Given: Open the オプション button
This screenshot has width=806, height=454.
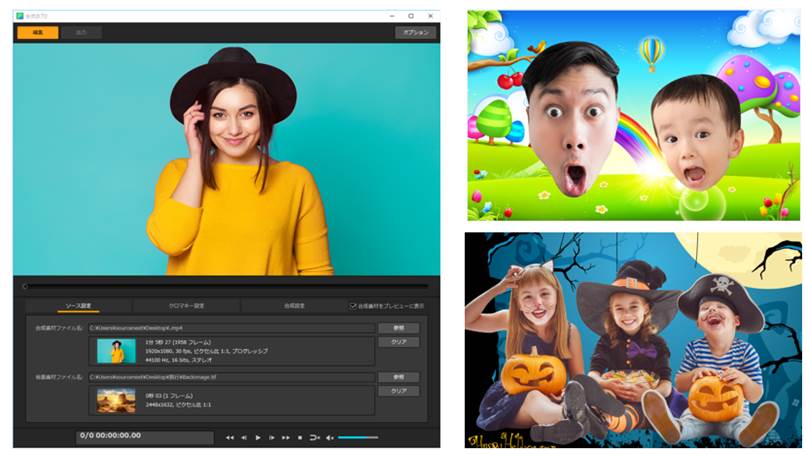Looking at the screenshot, I should (x=414, y=32).
